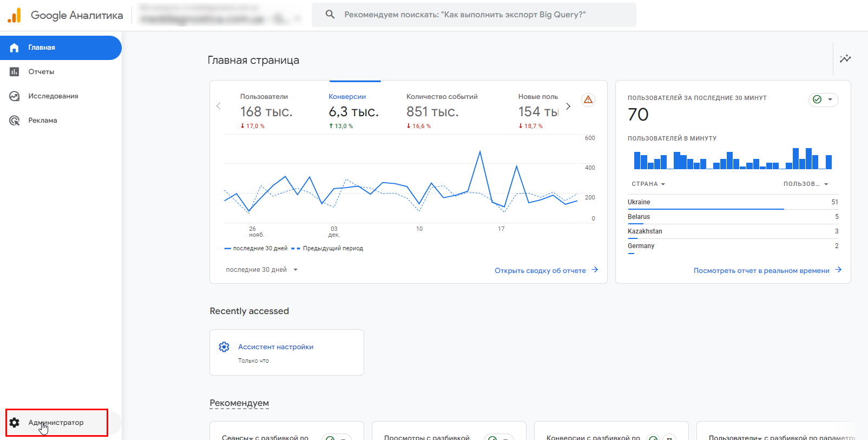Focus the search field with Big Query suggestion
This screenshot has width=868, height=440.
click(x=474, y=15)
